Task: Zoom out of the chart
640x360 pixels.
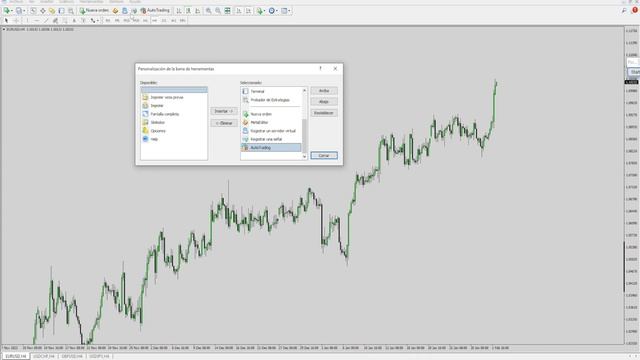Action: click(x=218, y=11)
